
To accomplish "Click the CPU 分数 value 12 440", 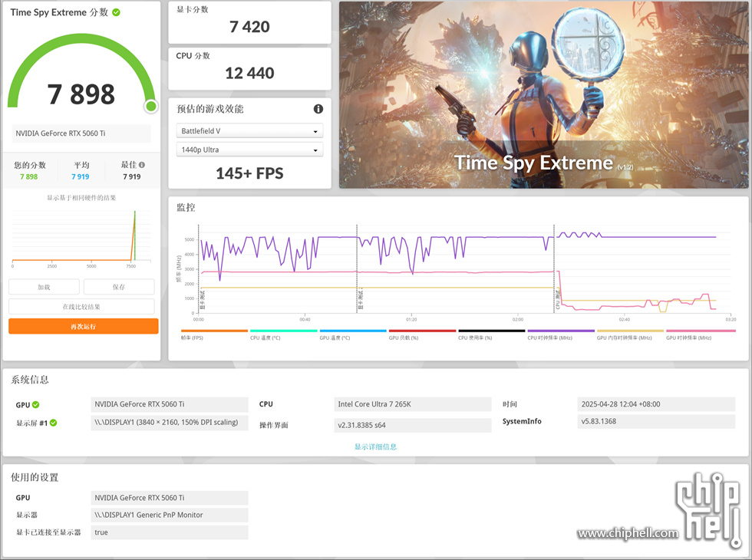I will coord(249,73).
